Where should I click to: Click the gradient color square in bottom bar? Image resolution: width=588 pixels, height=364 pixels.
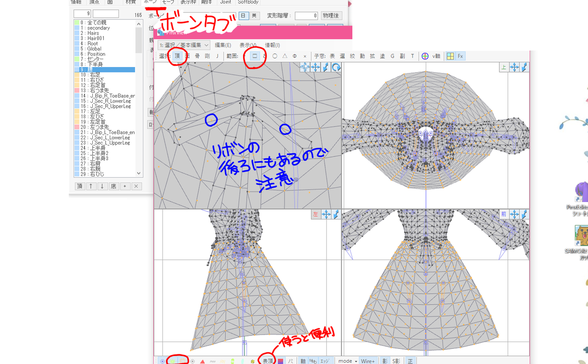281,361
